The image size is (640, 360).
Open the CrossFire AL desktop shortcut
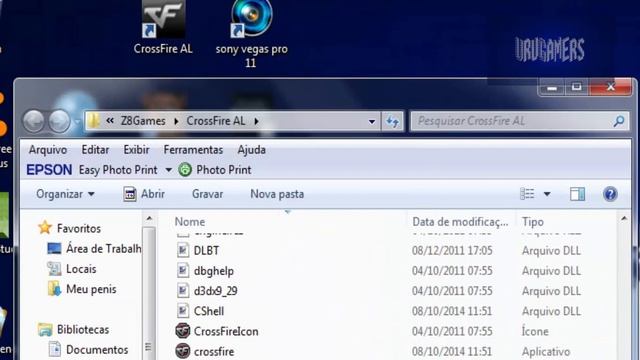pyautogui.click(x=163, y=27)
